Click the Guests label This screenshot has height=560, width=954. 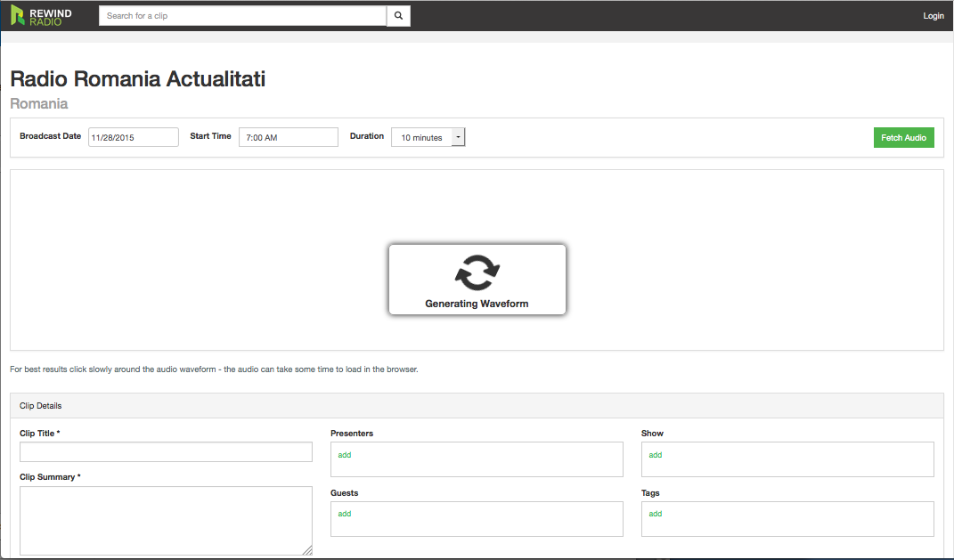pos(345,493)
